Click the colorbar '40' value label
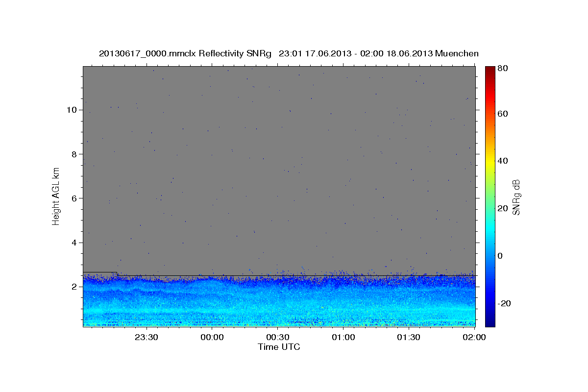The width and height of the screenshot is (588, 392). click(x=503, y=161)
